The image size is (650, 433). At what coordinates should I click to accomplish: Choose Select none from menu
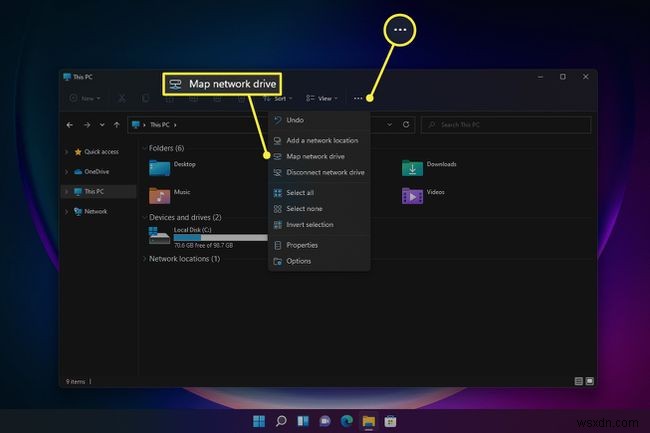click(x=319, y=208)
